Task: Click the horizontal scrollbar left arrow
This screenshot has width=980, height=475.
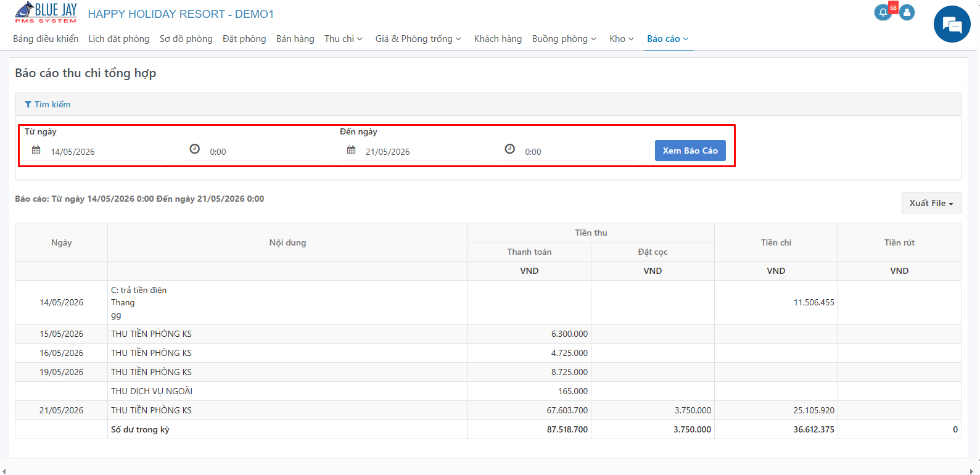Action: click(4, 472)
